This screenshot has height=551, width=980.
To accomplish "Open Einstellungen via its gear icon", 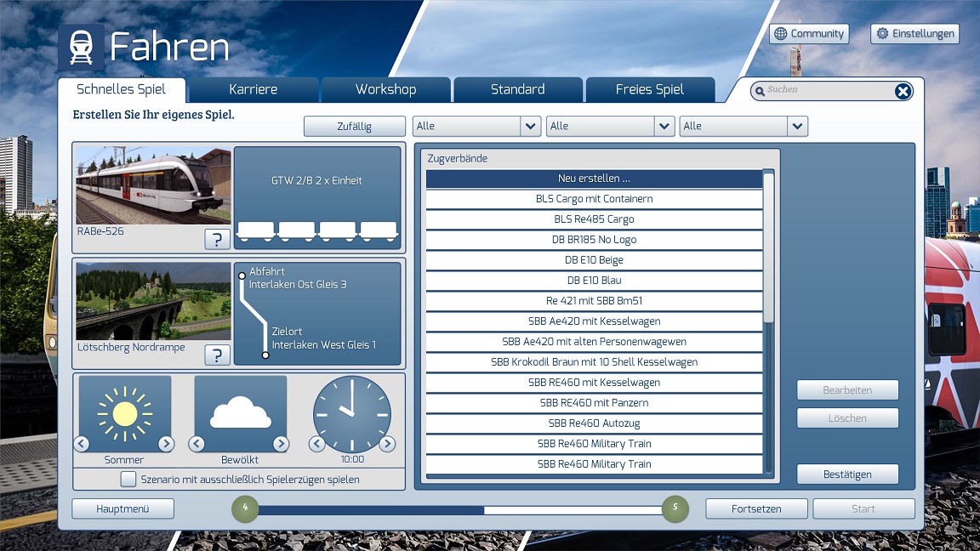I will point(882,34).
